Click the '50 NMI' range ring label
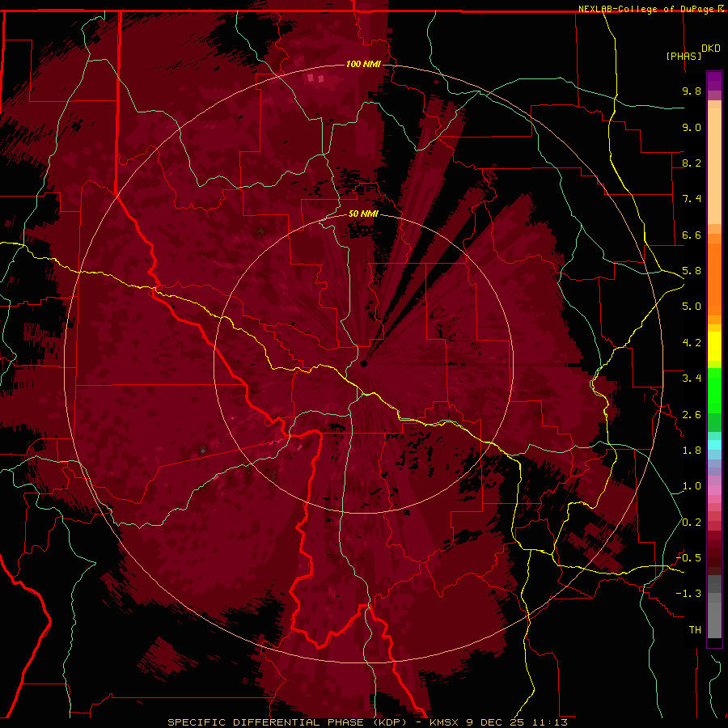Image resolution: width=728 pixels, height=728 pixels. [x=363, y=214]
